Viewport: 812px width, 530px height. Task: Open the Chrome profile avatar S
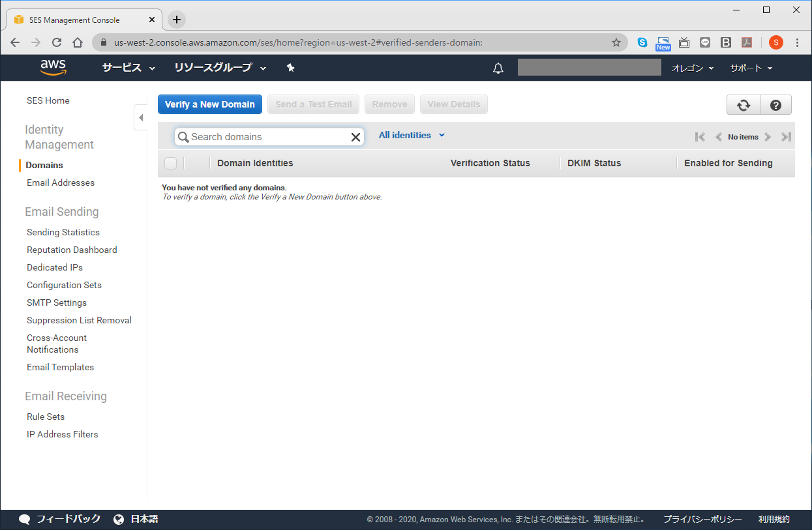775,42
